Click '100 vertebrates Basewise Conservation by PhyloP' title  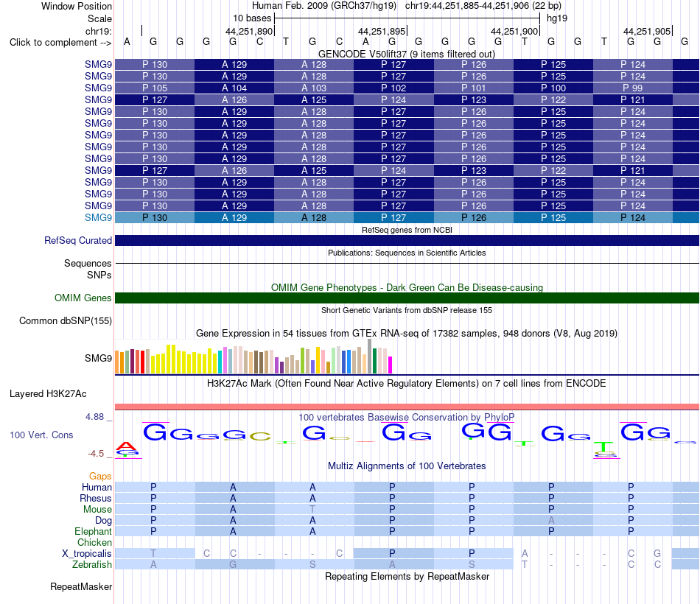point(407,417)
